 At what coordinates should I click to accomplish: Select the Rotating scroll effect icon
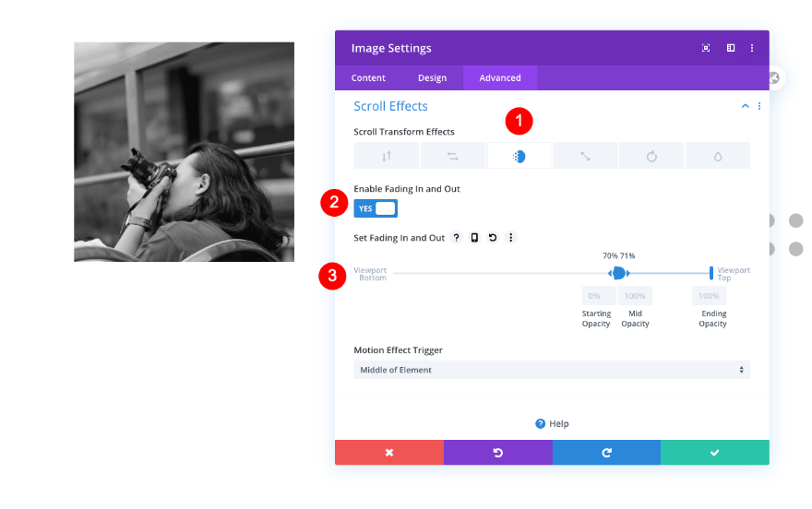pyautogui.click(x=651, y=156)
